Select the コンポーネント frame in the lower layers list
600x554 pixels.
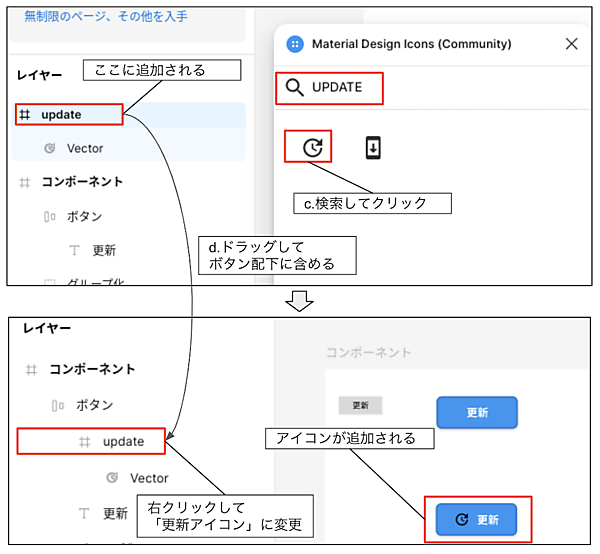click(x=92, y=369)
